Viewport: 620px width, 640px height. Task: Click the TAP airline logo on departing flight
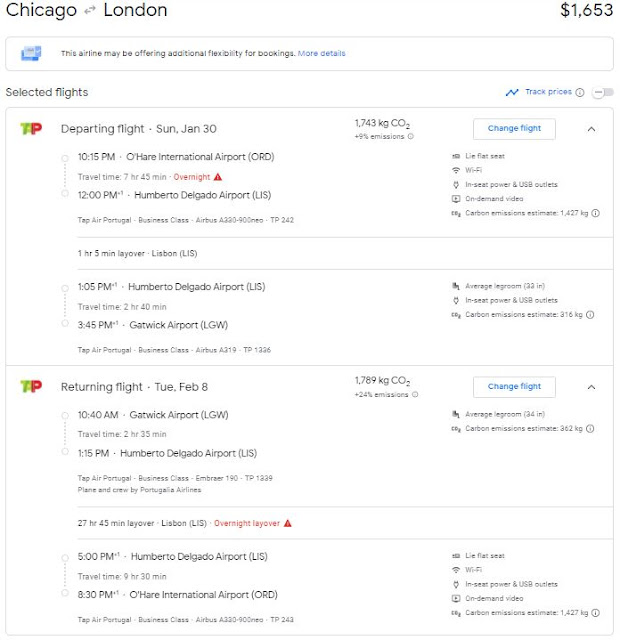click(x=31, y=128)
